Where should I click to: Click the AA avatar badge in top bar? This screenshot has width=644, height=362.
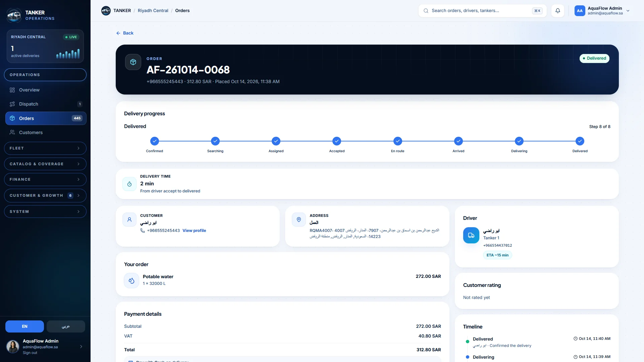click(x=580, y=11)
